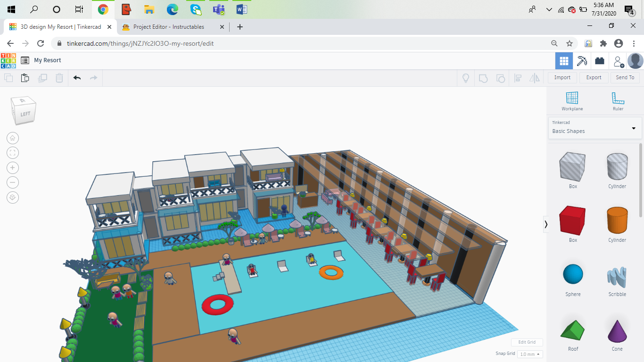644x362 pixels.
Task: Click the shapes panel scrollbar
Action: coord(641,179)
